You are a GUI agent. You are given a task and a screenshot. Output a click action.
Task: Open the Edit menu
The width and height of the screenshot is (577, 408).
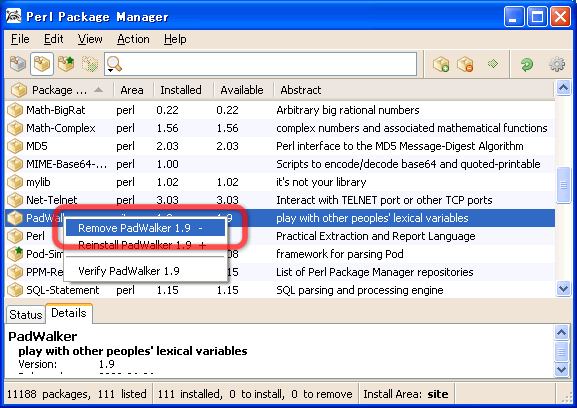click(53, 39)
